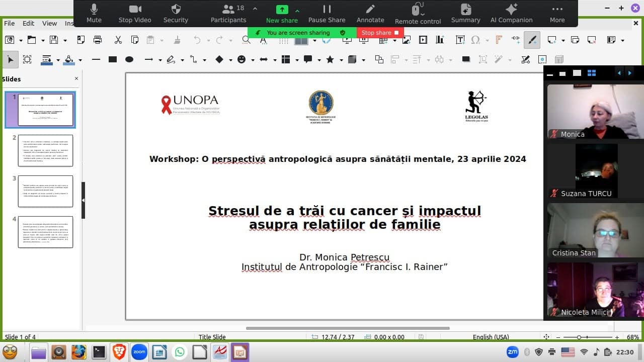Select the Ellipse shape tool
The image size is (644, 362).
click(x=129, y=59)
